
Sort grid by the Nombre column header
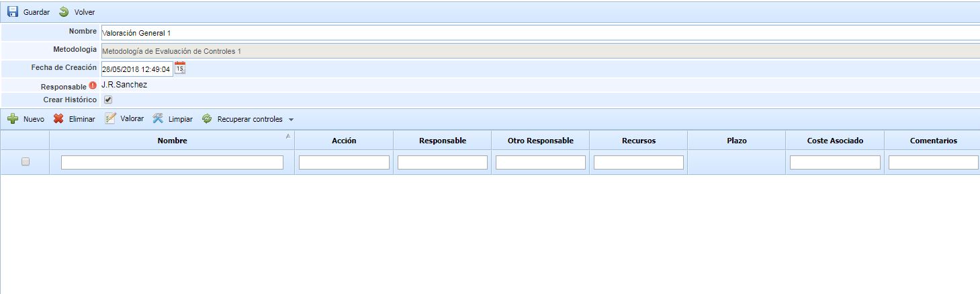pyautogui.click(x=172, y=141)
